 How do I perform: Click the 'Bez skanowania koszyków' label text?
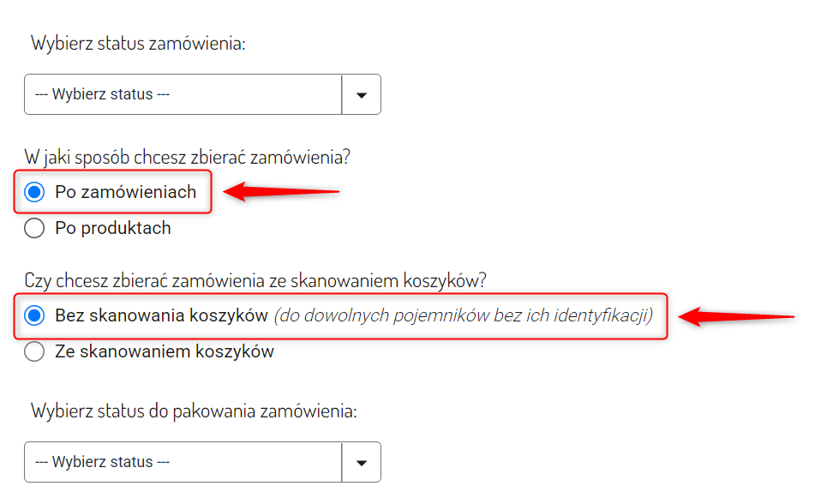pyautogui.click(x=161, y=315)
